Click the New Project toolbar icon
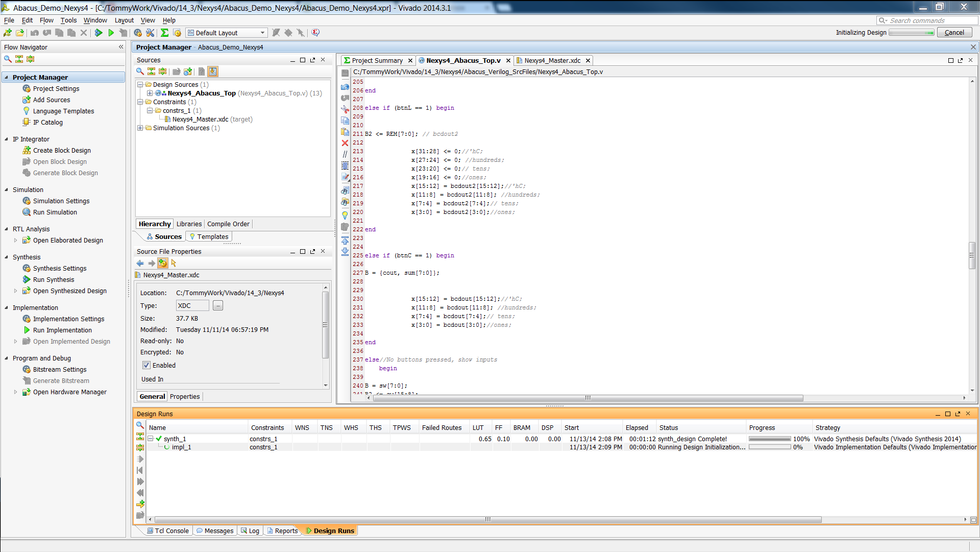The image size is (980, 552). (8, 33)
